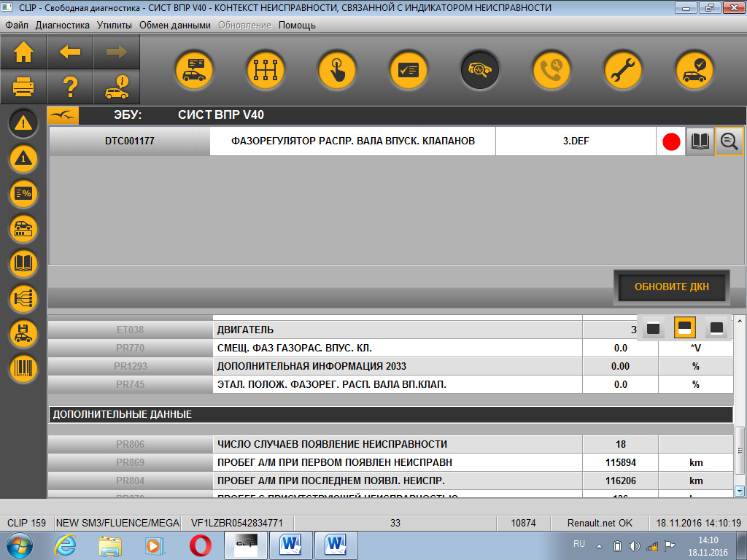Click Renault.net OK in the status bar
The width and height of the screenshot is (747, 560).
tap(600, 523)
